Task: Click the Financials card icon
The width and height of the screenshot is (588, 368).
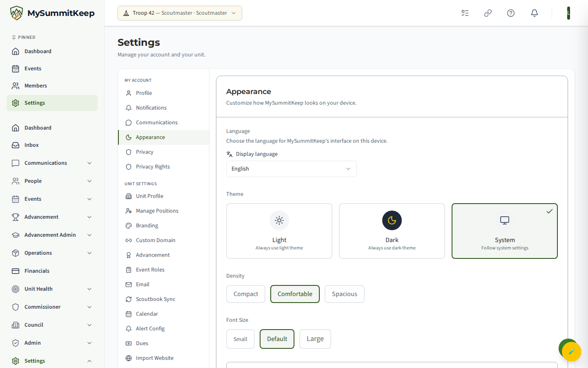Action: tap(16, 271)
